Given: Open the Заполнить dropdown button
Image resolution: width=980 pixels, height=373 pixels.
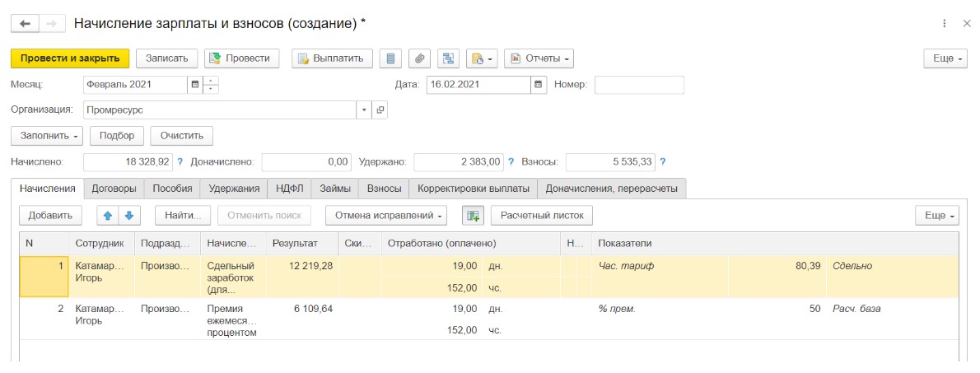Looking at the screenshot, I should (47, 135).
